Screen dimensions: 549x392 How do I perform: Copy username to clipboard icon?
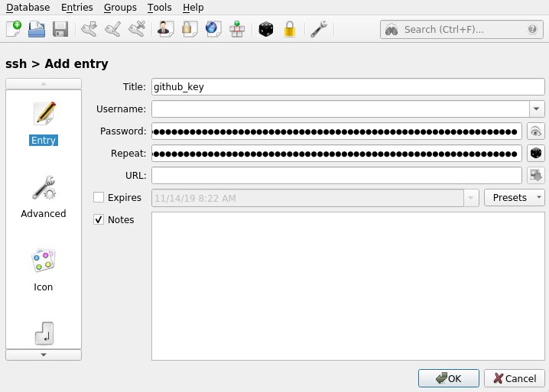[x=165, y=29]
